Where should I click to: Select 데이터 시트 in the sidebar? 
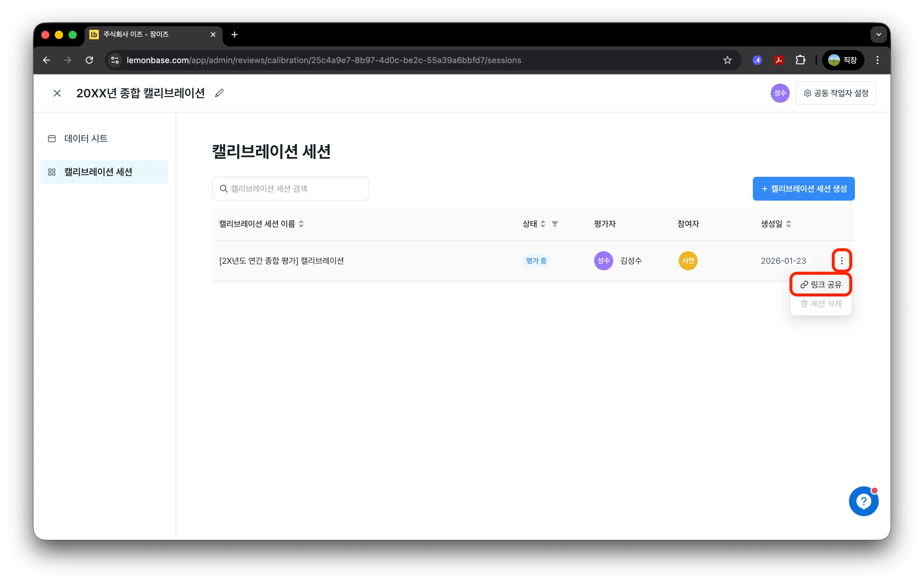click(x=104, y=138)
